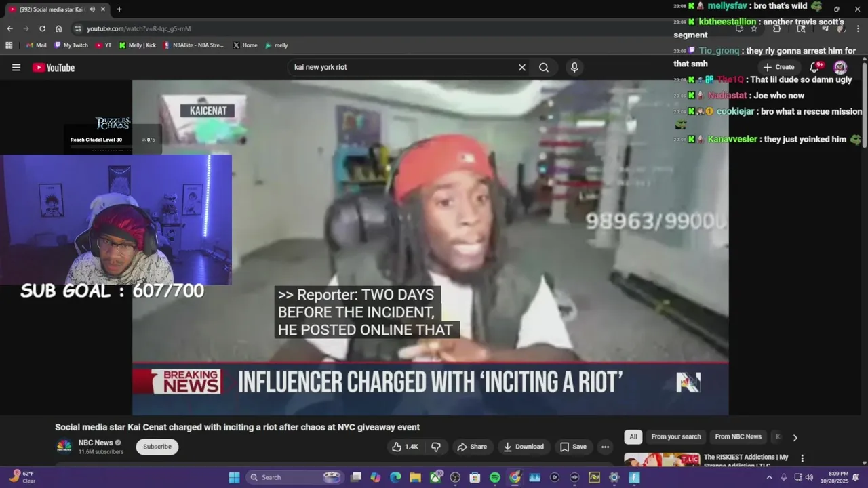Select the From NBC News chip

click(738, 436)
